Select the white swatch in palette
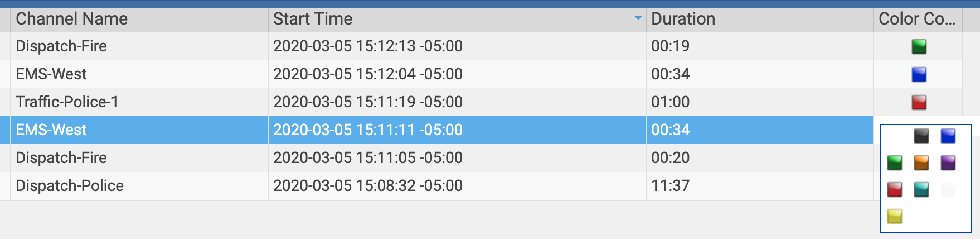 [x=948, y=189]
